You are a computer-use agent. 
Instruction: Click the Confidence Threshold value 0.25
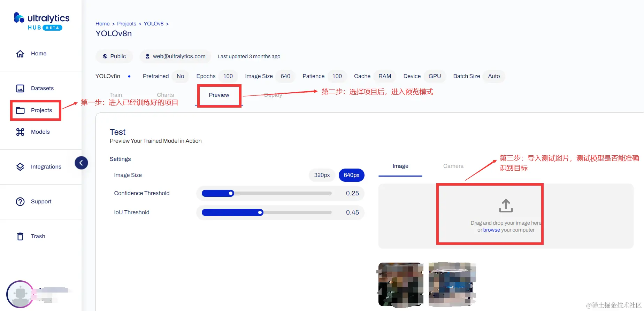pyautogui.click(x=352, y=193)
